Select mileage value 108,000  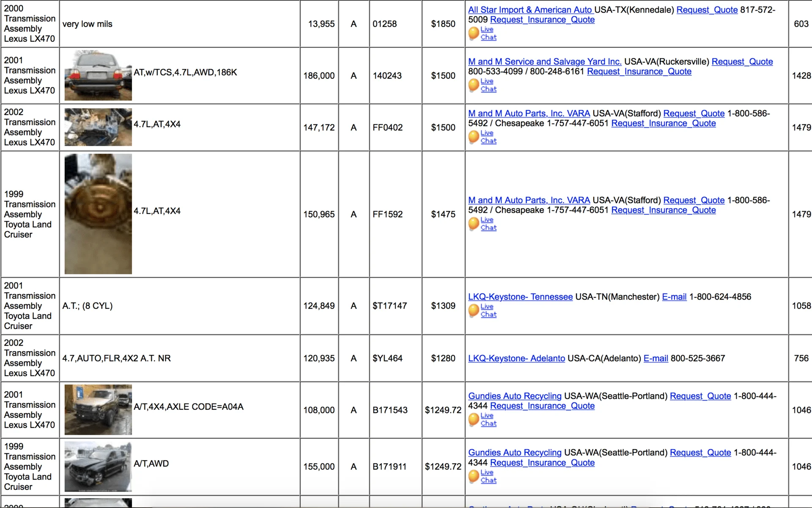(319, 410)
